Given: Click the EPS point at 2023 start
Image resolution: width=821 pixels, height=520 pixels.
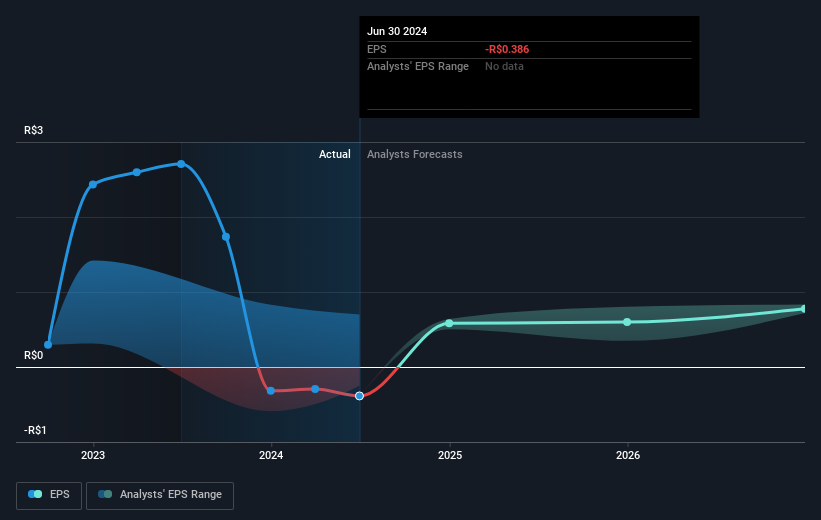Looking at the screenshot, I should (93, 184).
